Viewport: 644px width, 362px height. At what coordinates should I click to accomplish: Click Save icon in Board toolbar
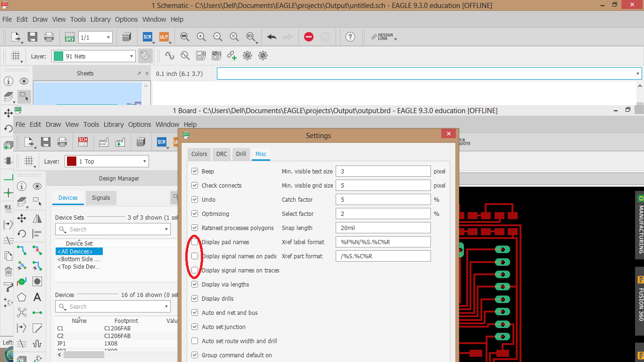[46, 142]
